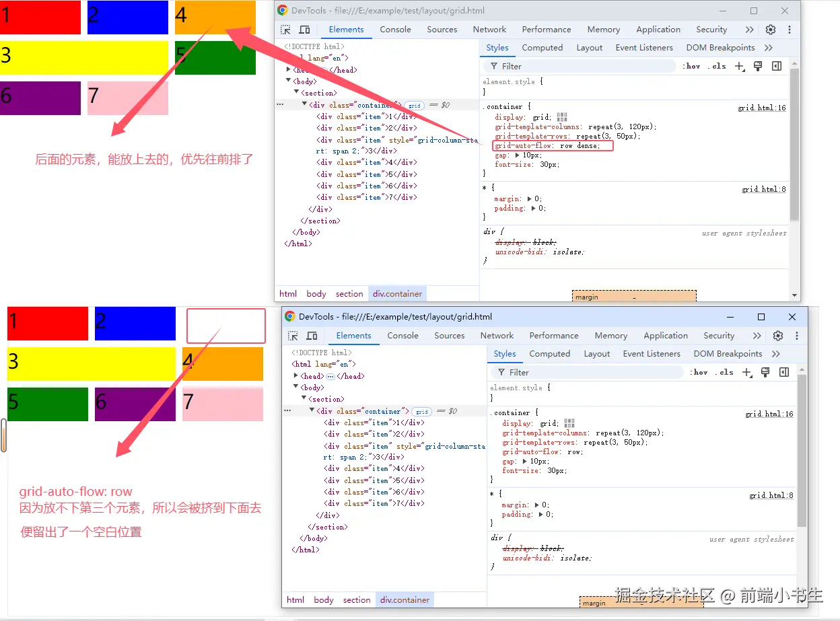Viewport: 840px width, 621px height.
Task: Open grid.html:8 source link in lower window
Action: click(x=771, y=496)
